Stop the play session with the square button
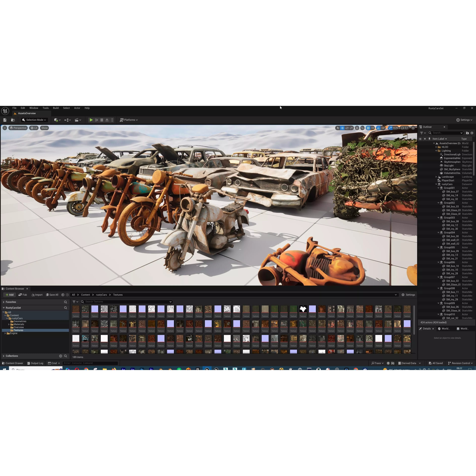Image resolution: width=476 pixels, height=476 pixels. tap(102, 120)
